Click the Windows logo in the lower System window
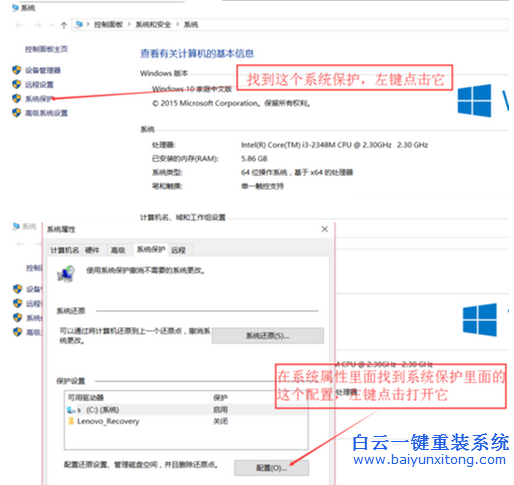514x485 pixels. point(480,320)
